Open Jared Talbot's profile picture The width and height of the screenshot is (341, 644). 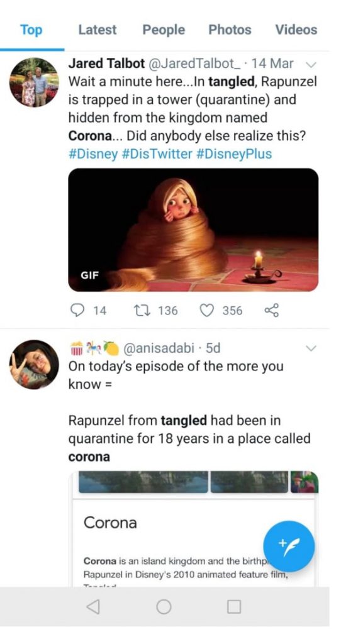[x=34, y=82]
